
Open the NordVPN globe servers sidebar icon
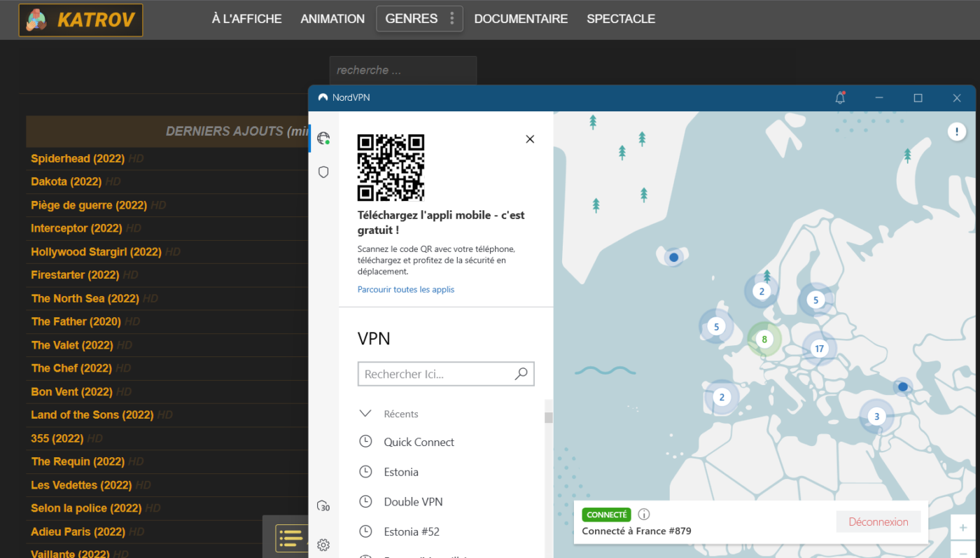tap(323, 139)
